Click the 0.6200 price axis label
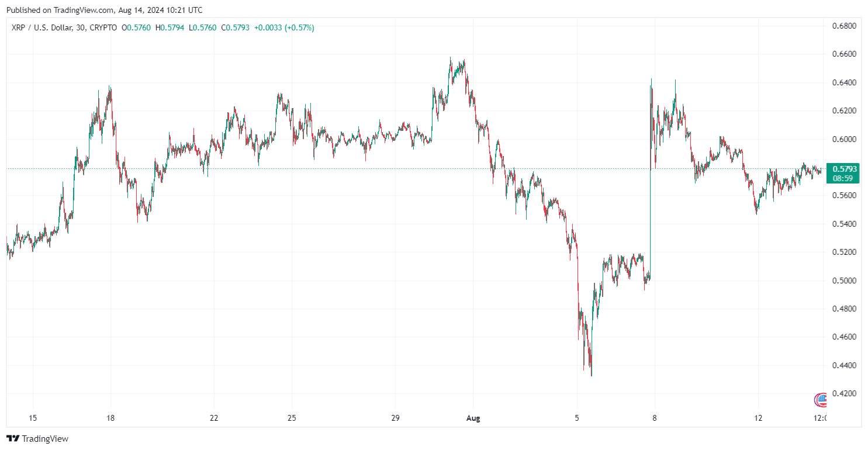868x450 pixels. (845, 111)
